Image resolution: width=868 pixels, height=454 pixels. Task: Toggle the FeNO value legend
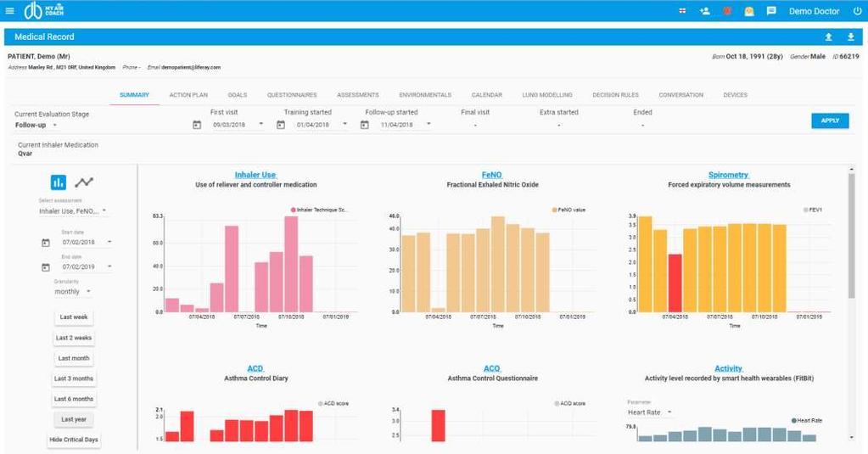click(568, 210)
